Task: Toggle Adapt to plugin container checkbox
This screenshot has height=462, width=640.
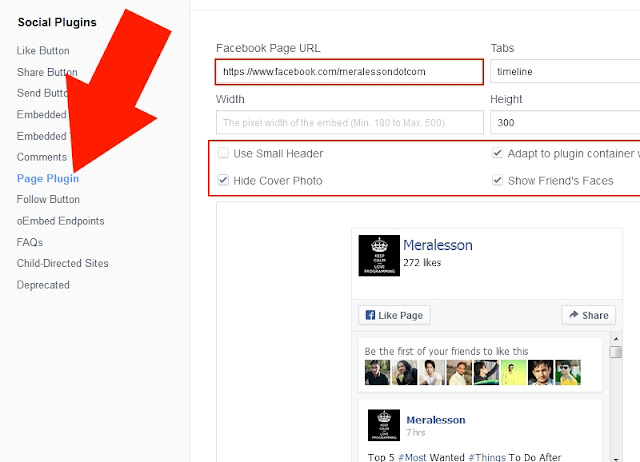Action: 498,153
